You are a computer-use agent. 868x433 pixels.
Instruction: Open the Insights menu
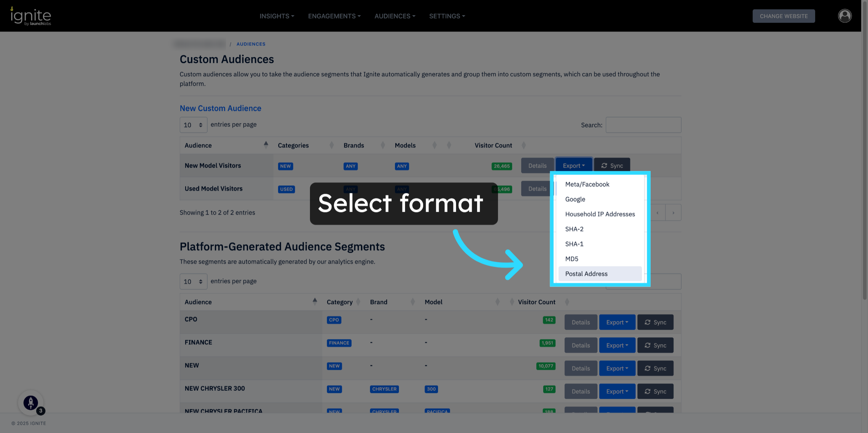pos(277,16)
